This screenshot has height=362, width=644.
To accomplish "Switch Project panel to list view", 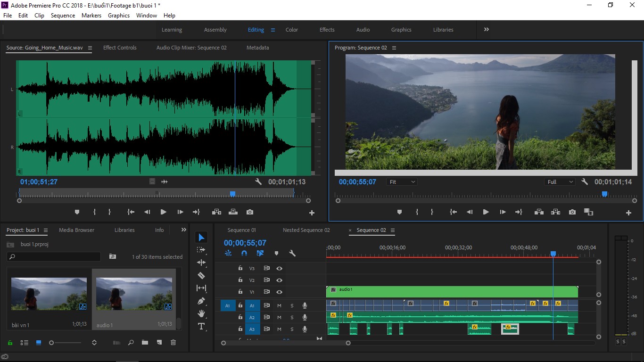I will point(25,343).
